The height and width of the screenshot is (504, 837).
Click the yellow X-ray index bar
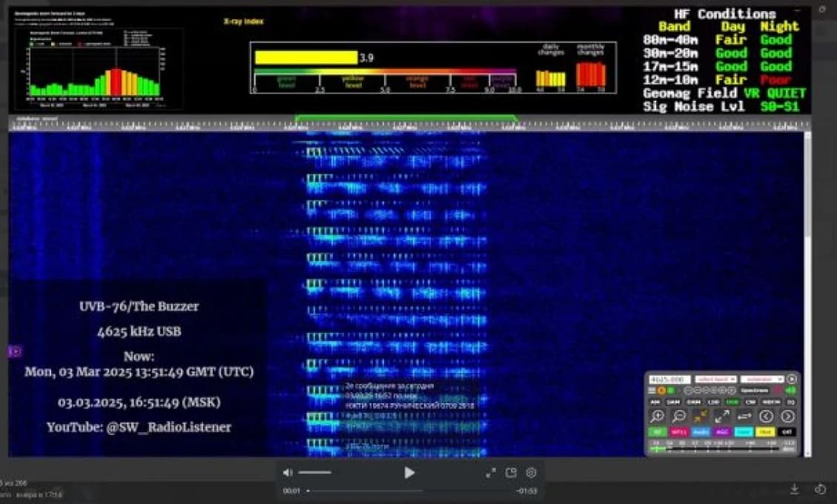click(x=306, y=57)
